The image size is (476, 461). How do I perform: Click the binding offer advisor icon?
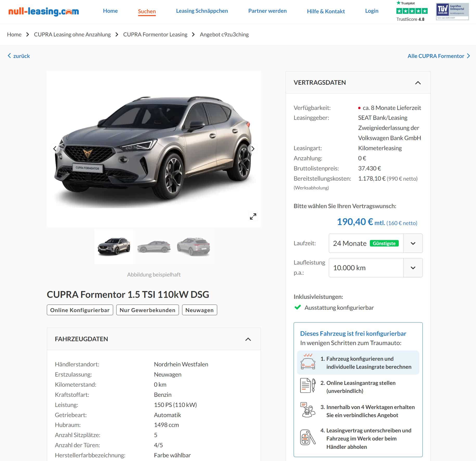pos(308,410)
